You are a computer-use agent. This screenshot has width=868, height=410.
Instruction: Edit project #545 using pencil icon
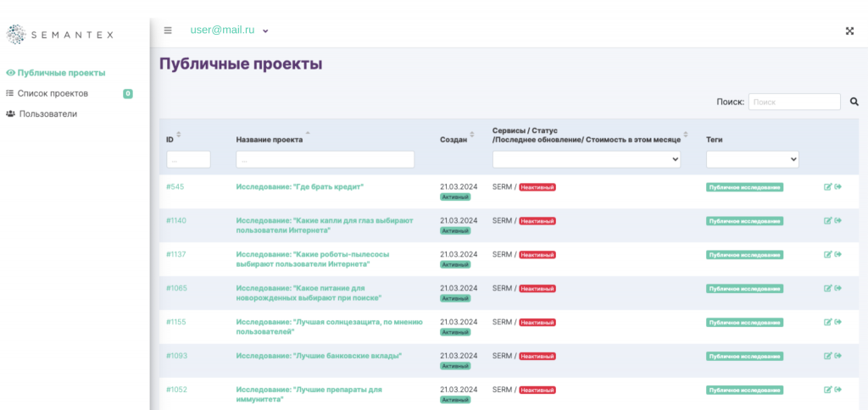click(828, 187)
